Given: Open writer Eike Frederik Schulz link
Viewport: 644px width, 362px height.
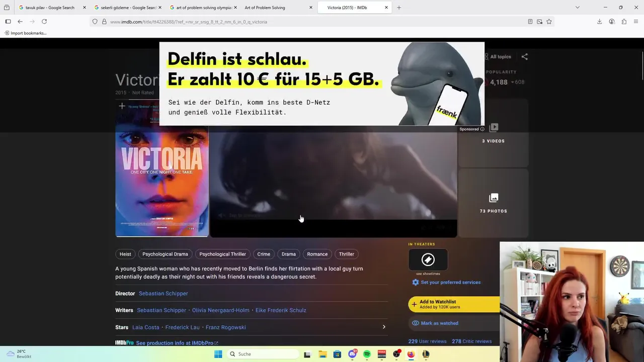Looking at the screenshot, I should tap(281, 310).
